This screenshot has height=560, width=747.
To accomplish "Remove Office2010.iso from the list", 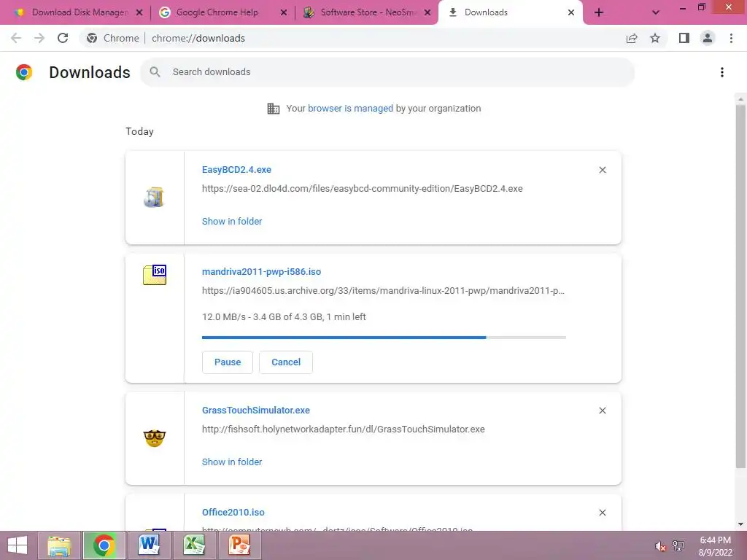I will (x=602, y=513).
